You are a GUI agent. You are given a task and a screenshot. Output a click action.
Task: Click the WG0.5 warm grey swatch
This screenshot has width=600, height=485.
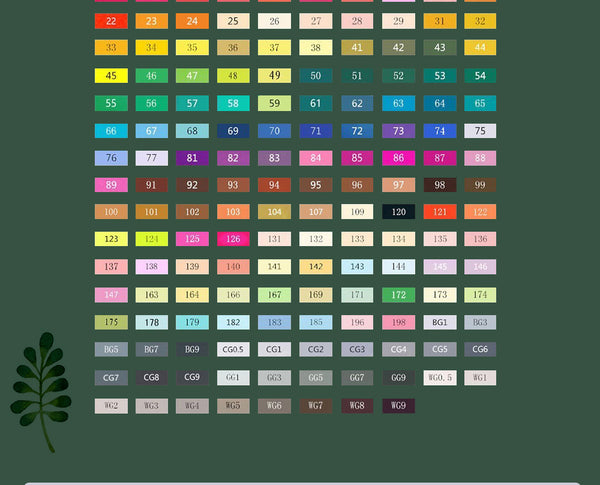(x=439, y=378)
